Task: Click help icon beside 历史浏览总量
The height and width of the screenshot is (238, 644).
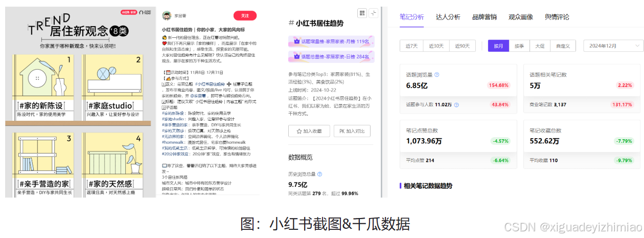Action: [320, 174]
